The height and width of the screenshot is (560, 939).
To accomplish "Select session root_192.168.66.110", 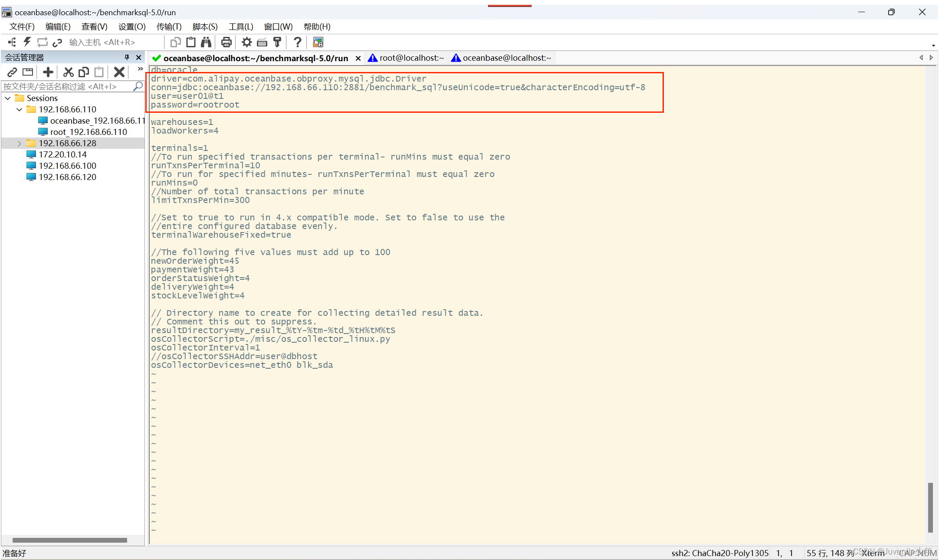I will [x=82, y=132].
